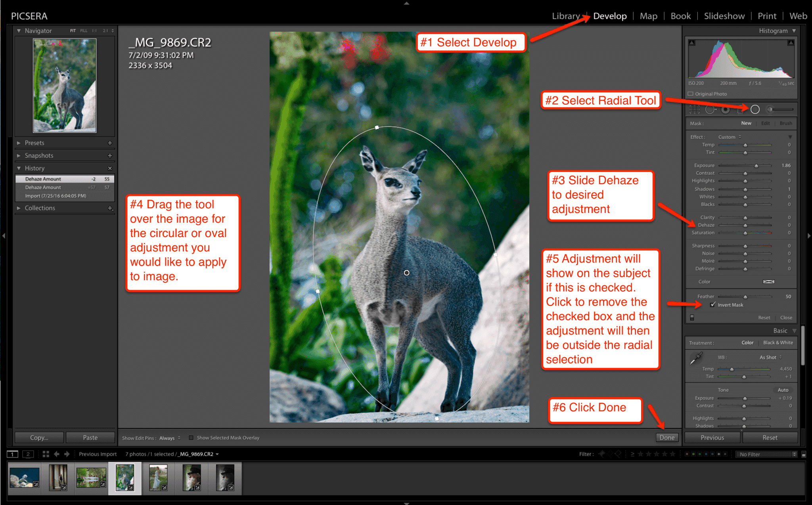Select the last filmstrip portrait thumbnail

[225, 478]
